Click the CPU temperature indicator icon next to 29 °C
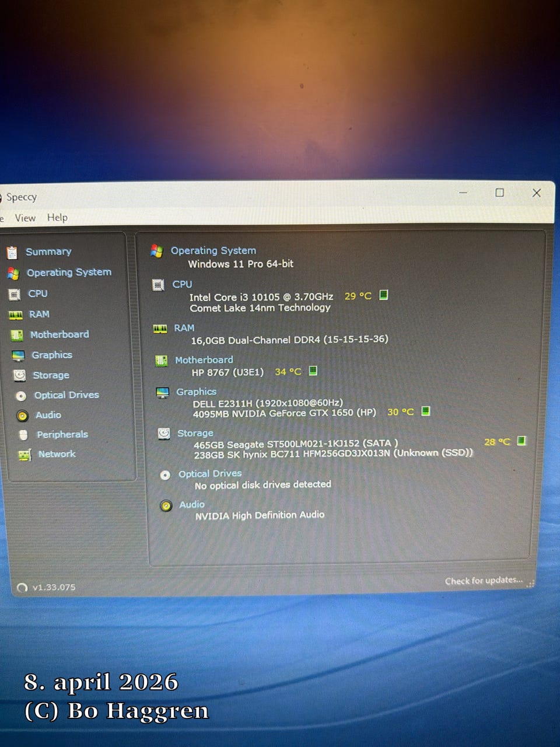 coord(383,295)
